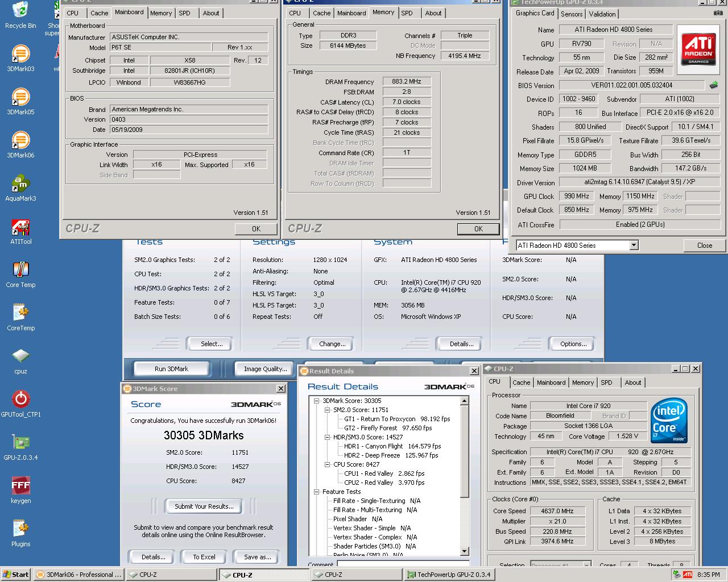Select HDR2 Deep Freeze result row
This screenshot has width=728, height=582.
pyautogui.click(x=391, y=455)
